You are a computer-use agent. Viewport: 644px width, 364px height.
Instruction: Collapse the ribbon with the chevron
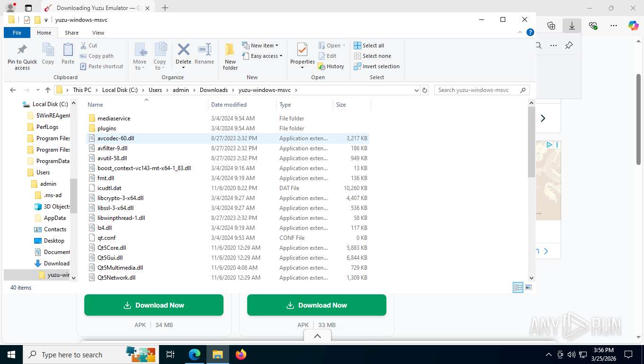520,32
